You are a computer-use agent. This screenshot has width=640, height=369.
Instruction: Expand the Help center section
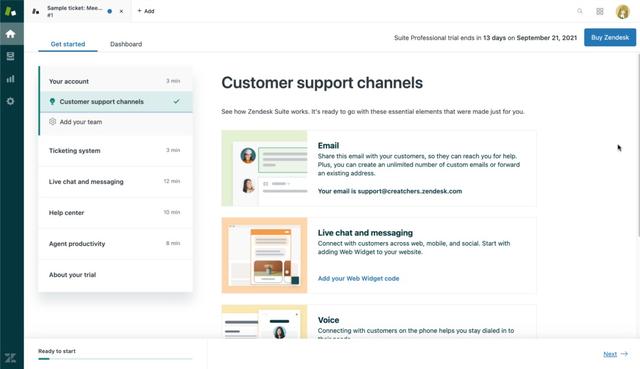point(116,213)
